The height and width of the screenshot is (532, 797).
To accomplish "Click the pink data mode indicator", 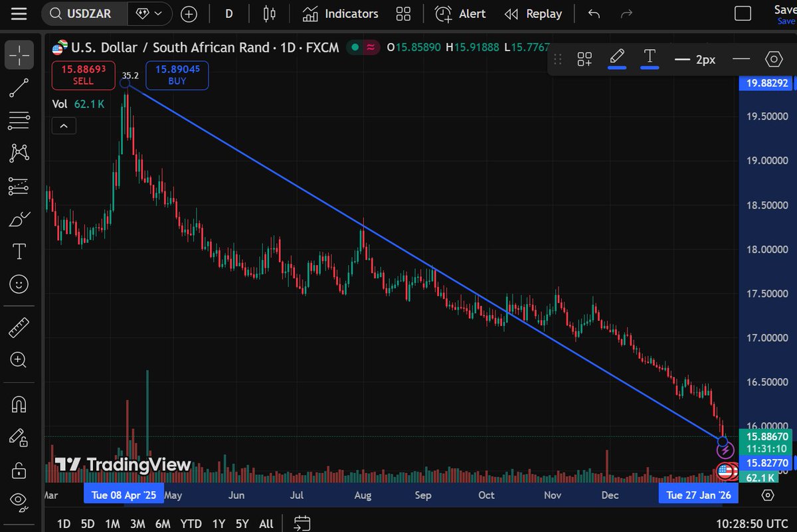I will coord(371,47).
